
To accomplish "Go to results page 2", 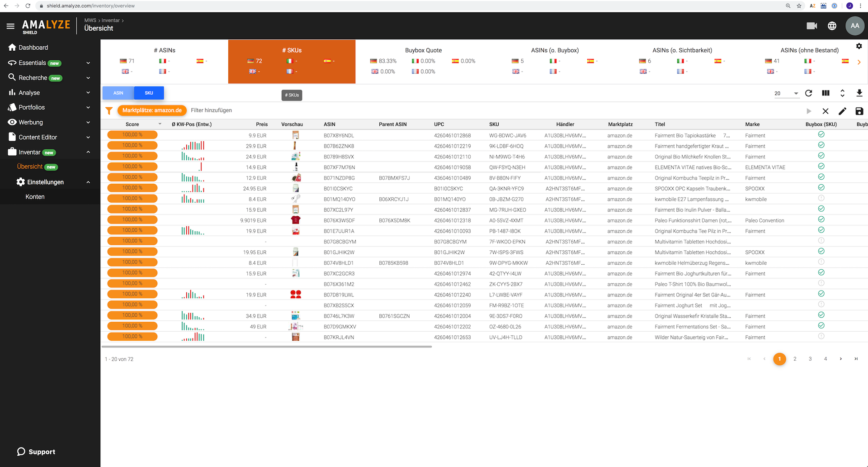I will click(795, 359).
